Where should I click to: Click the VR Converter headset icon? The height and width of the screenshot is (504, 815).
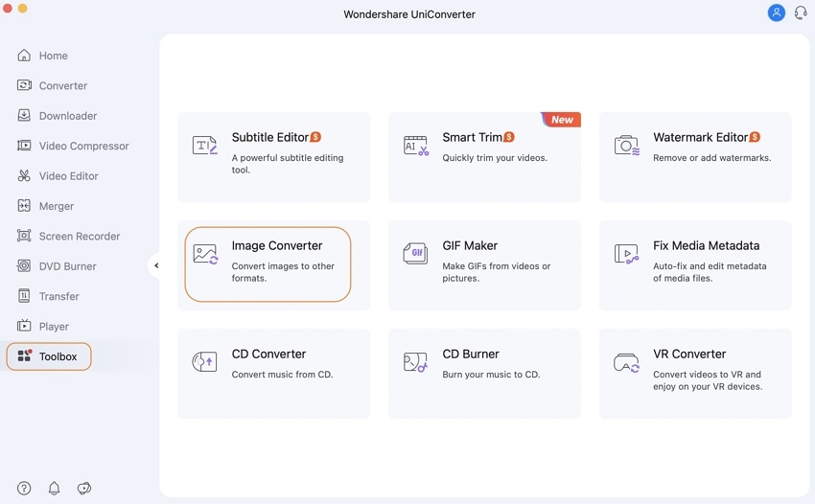pos(626,363)
